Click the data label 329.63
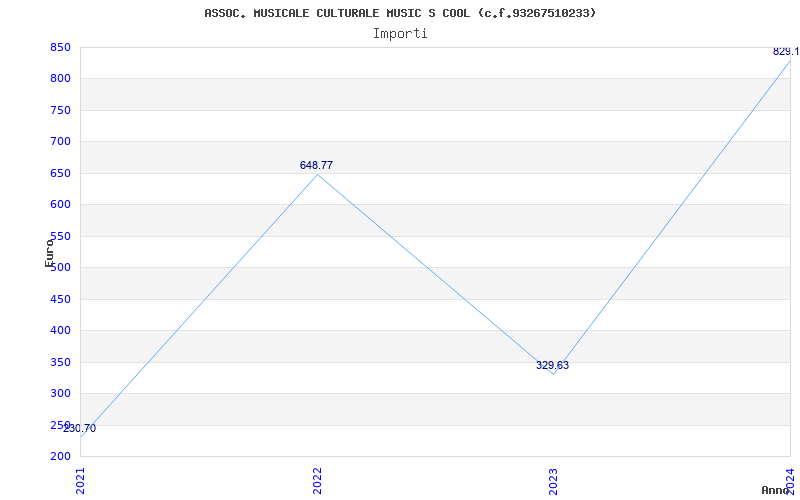Screen dimensions: 800x500 pyautogui.click(x=553, y=365)
